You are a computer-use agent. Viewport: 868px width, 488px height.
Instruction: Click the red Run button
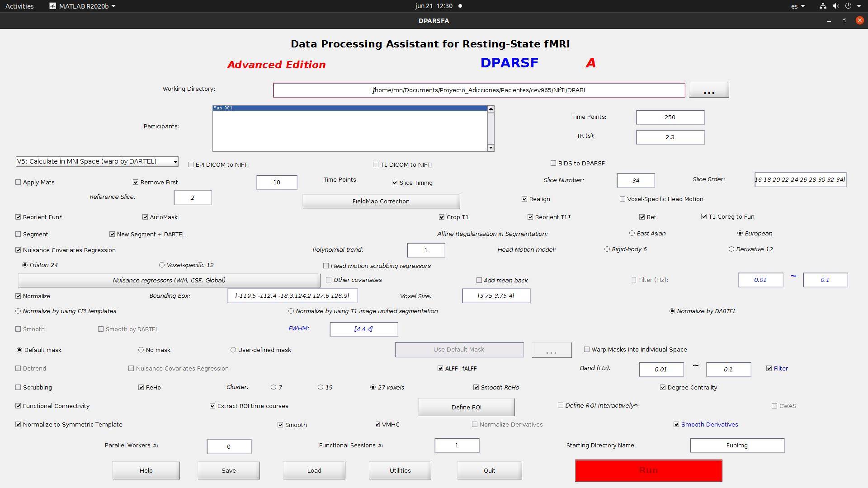coord(648,470)
